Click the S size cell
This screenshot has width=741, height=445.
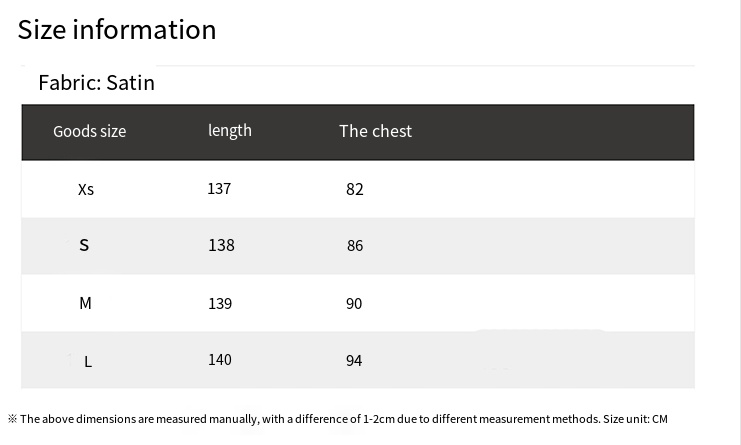84,245
